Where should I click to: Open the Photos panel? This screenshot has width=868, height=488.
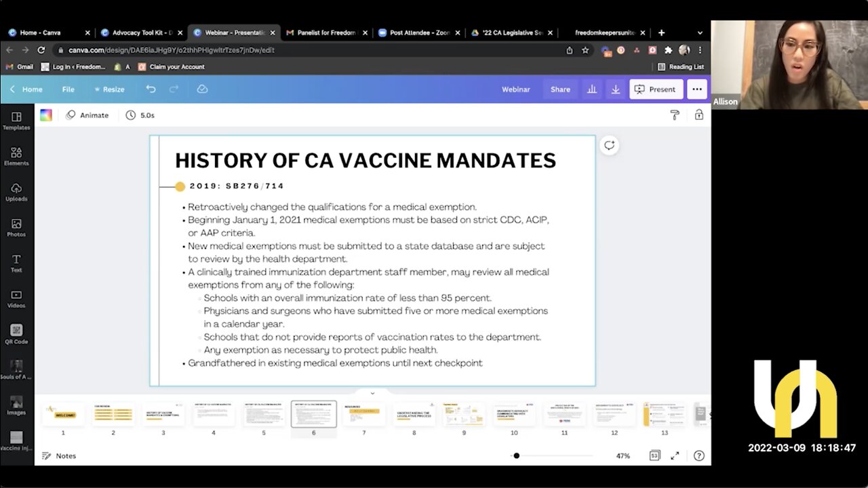point(16,228)
